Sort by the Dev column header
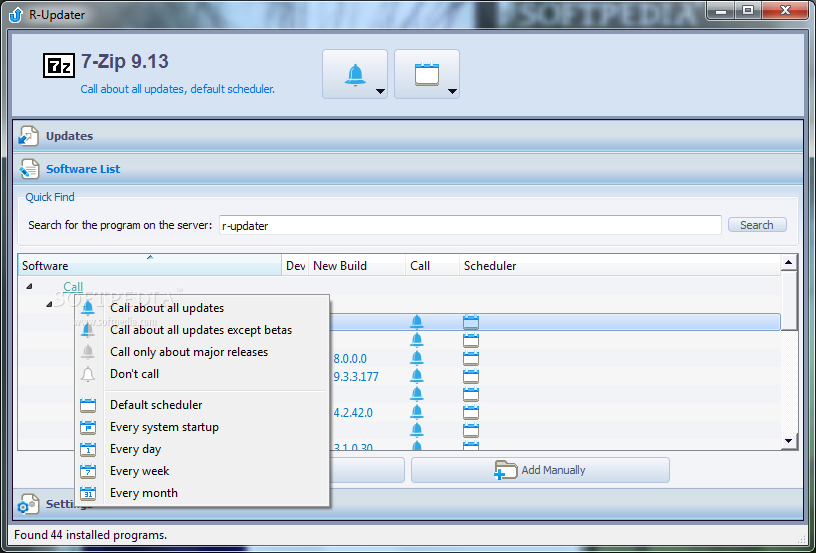The width and height of the screenshot is (816, 553). point(295,265)
